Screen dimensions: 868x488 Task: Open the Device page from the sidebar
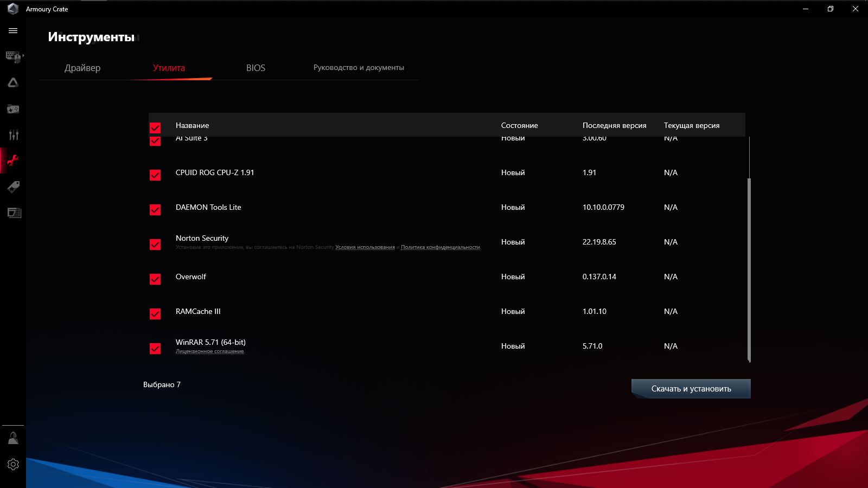14,56
